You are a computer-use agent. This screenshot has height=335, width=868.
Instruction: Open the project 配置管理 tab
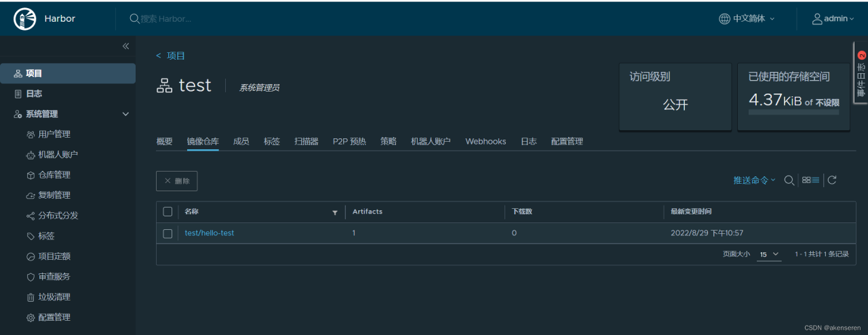pyautogui.click(x=567, y=141)
